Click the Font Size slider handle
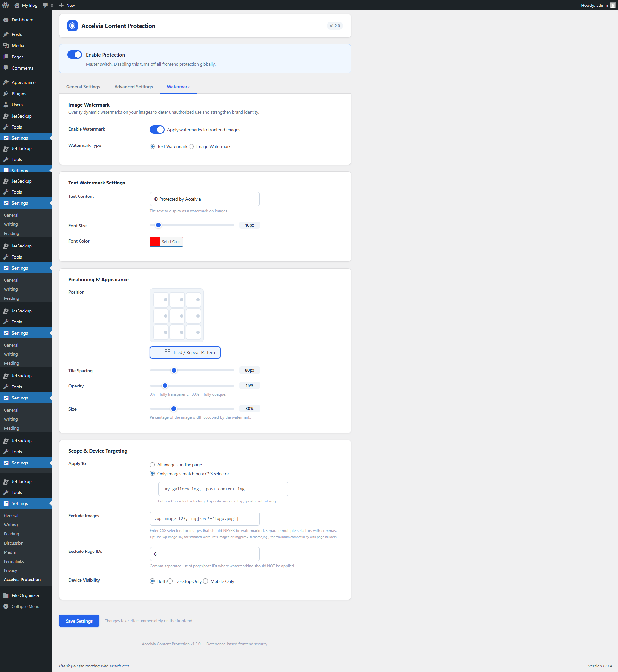Screen dimensions: 618x672 pos(158,225)
